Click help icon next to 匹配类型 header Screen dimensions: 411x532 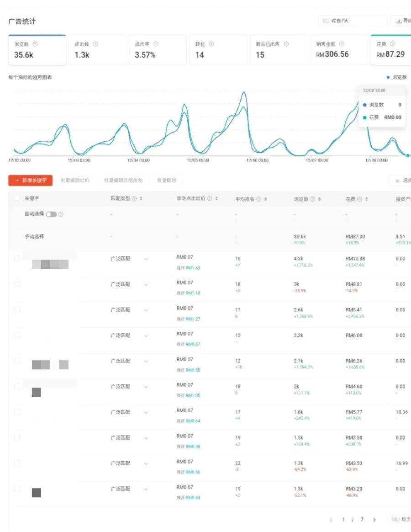134,199
